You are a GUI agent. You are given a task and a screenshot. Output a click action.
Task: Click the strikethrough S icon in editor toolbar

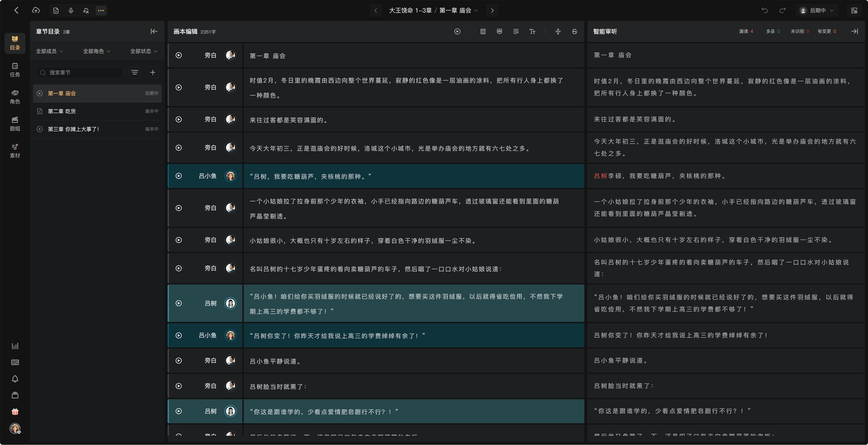575,31
